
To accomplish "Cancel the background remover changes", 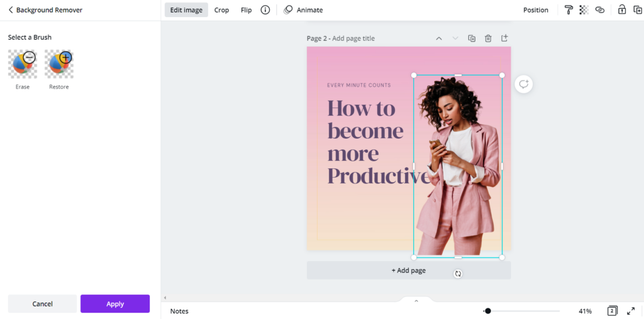I will click(42, 304).
